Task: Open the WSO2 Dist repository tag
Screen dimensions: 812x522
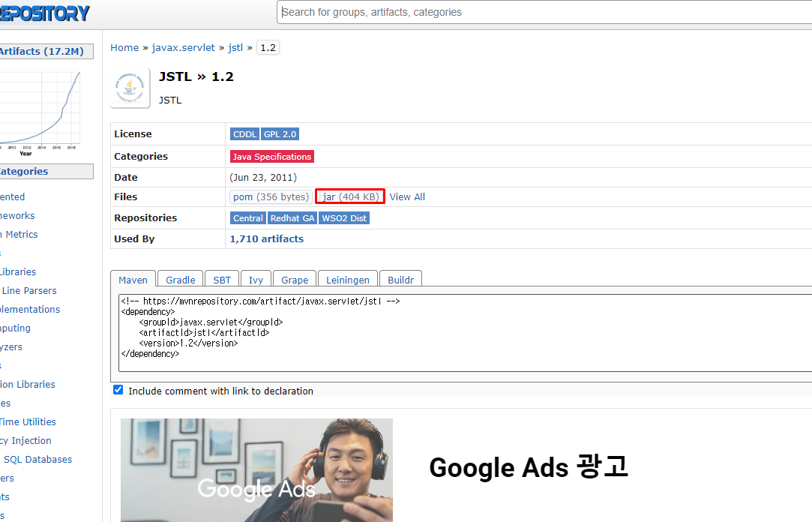Action: [x=344, y=218]
